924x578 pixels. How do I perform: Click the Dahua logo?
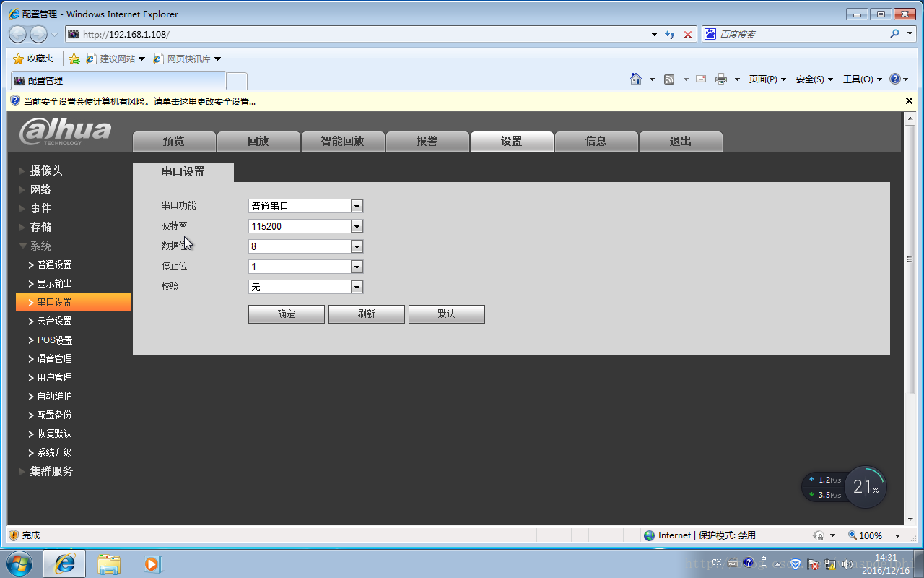pos(66,132)
